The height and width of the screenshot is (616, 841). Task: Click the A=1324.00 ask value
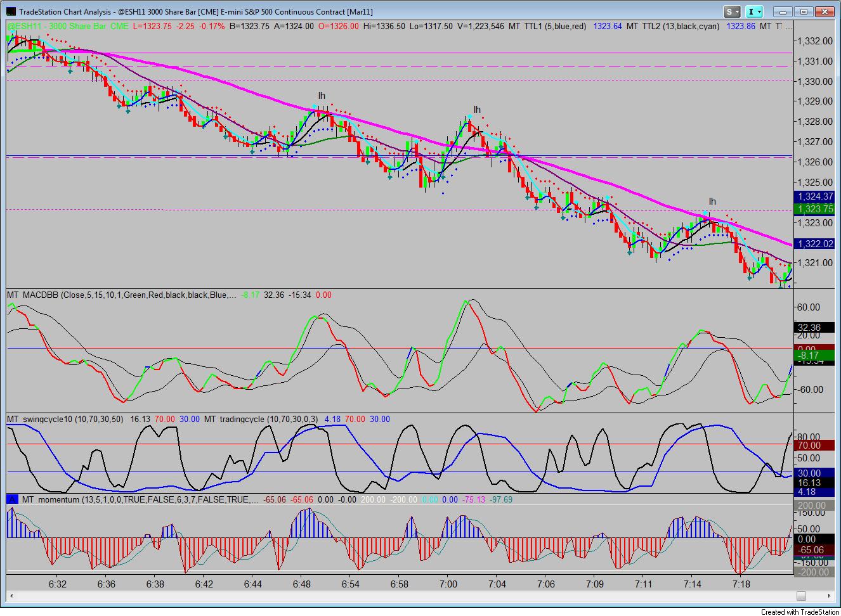pos(294,26)
